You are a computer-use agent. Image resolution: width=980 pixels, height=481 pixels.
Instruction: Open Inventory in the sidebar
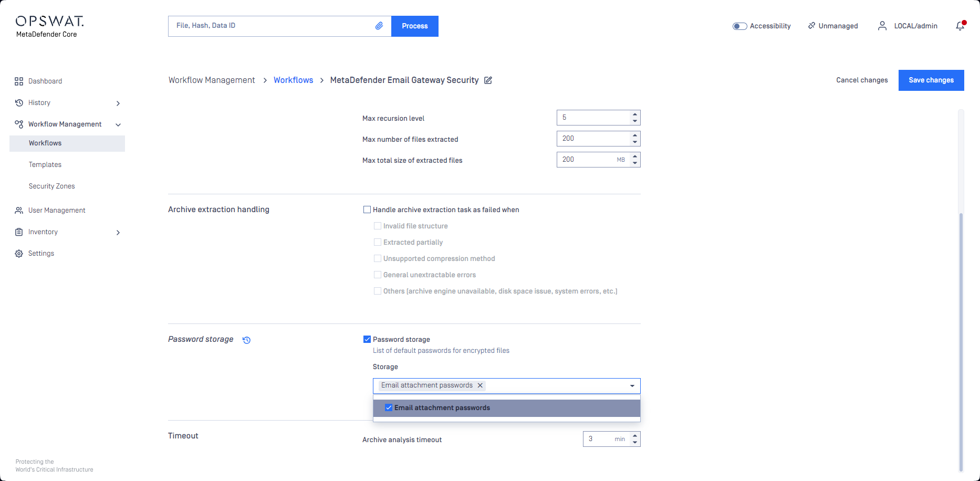[x=43, y=232]
